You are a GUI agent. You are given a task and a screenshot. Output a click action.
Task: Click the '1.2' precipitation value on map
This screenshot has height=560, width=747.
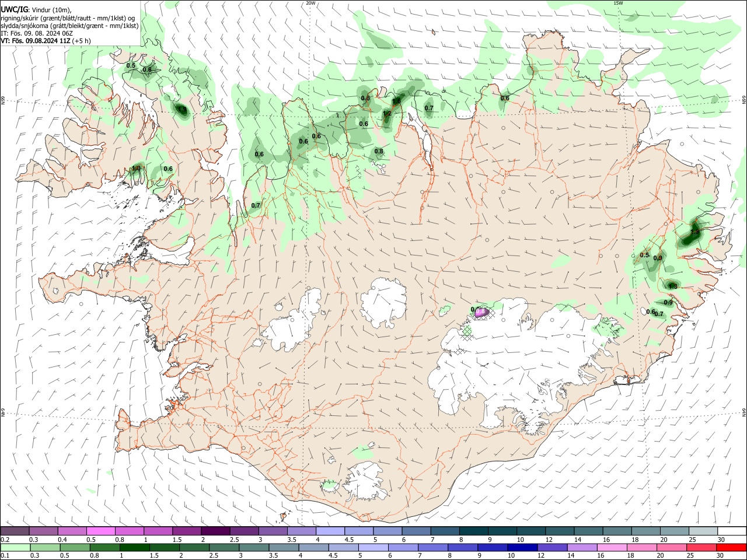[x=387, y=113]
